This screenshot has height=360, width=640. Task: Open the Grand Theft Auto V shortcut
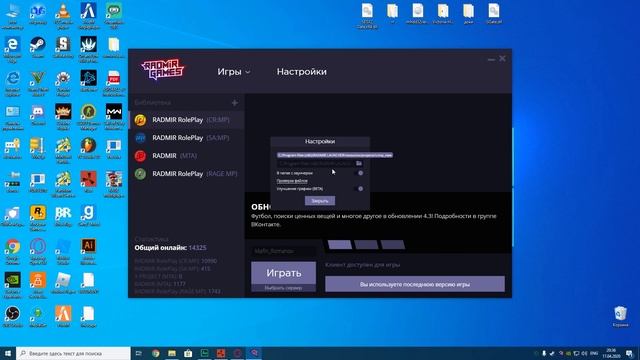(x=38, y=83)
